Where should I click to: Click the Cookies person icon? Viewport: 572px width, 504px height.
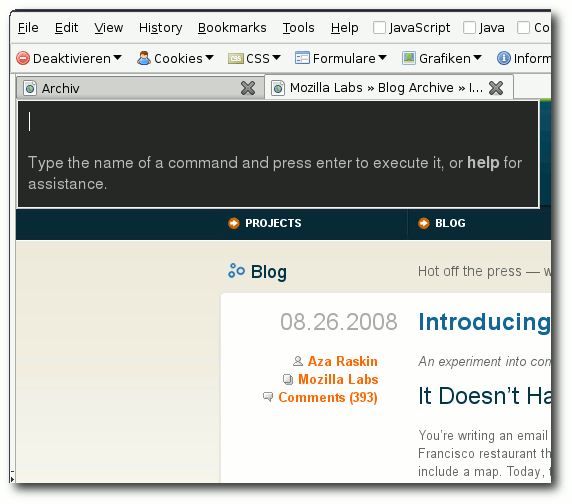[144, 58]
